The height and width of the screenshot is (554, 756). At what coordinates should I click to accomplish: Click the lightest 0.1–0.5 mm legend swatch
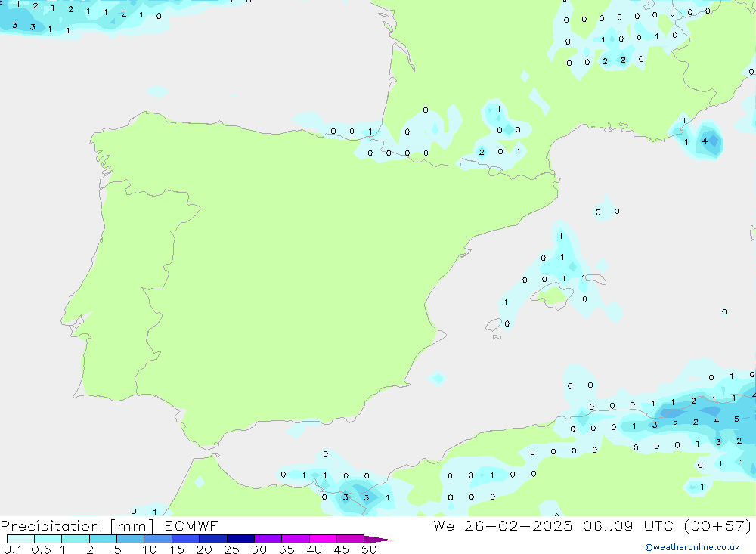point(20,539)
